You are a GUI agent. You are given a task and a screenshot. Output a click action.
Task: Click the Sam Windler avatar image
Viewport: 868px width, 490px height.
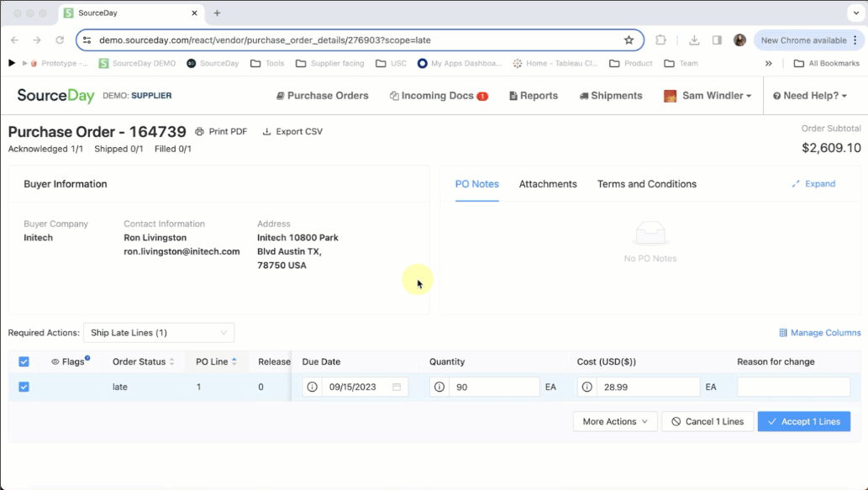pos(670,96)
